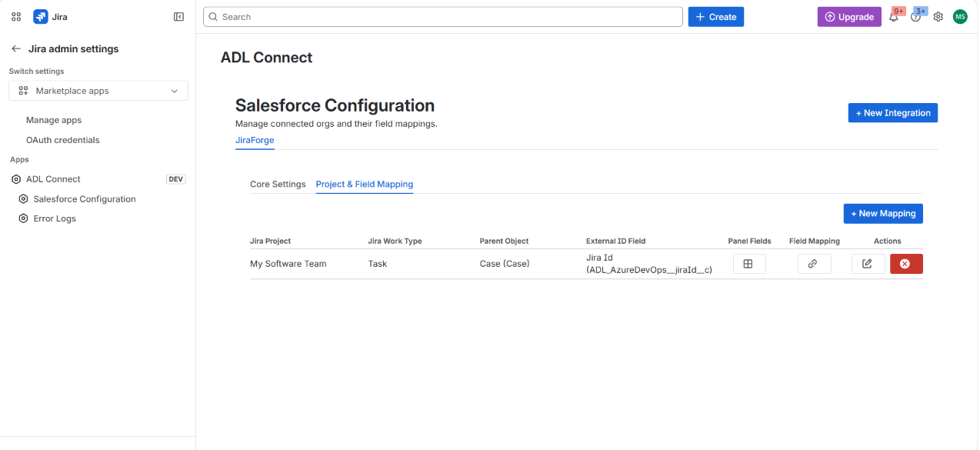The width and height of the screenshot is (980, 450).
Task: Expand the Marketplace apps dropdown
Action: click(98, 91)
